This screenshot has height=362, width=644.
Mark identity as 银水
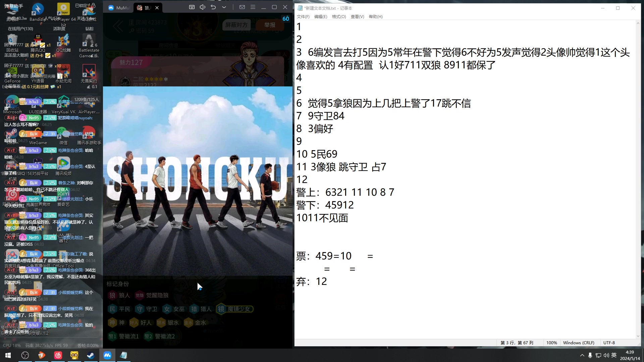(x=168, y=322)
